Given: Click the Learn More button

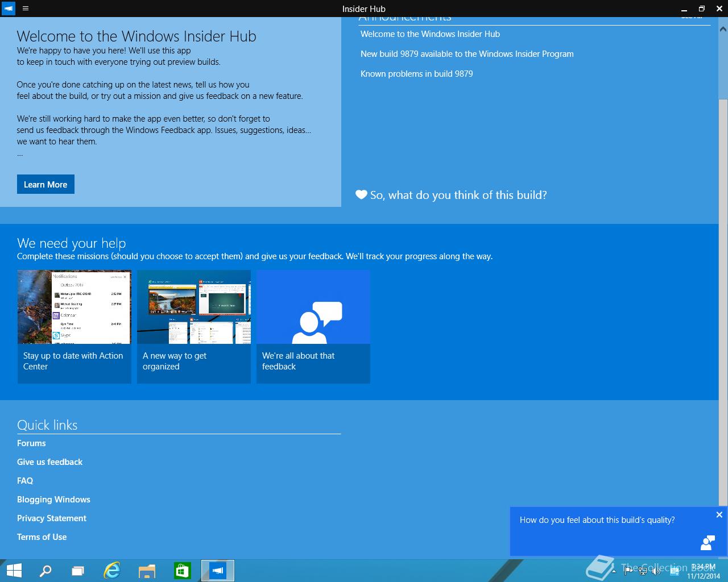Looking at the screenshot, I should 45,184.
